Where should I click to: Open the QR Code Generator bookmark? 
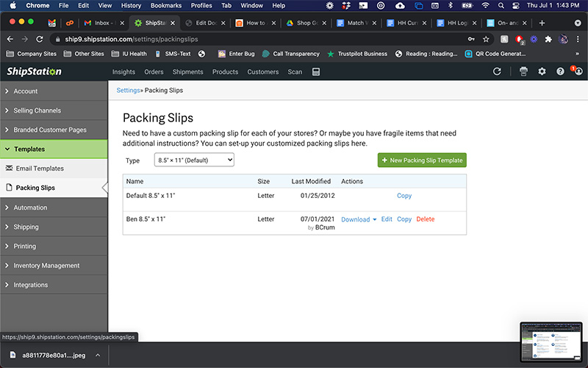(x=495, y=54)
